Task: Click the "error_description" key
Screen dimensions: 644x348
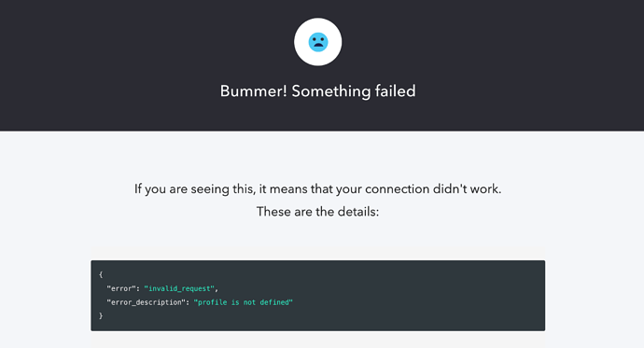Action: tap(146, 302)
